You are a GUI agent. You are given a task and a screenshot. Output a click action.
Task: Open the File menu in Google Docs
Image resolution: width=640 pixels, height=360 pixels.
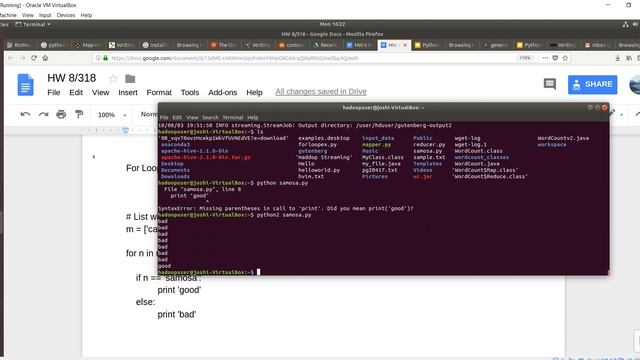click(x=53, y=93)
